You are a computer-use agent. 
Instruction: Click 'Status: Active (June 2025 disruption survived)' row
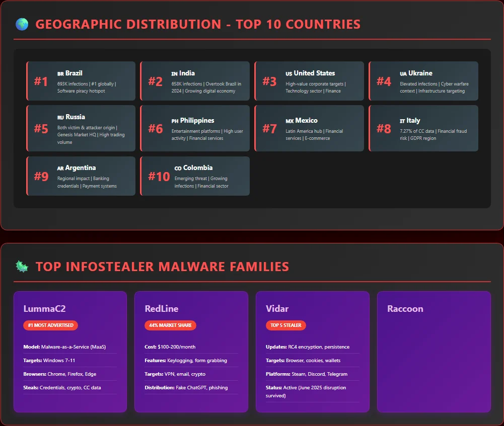[x=313, y=391]
